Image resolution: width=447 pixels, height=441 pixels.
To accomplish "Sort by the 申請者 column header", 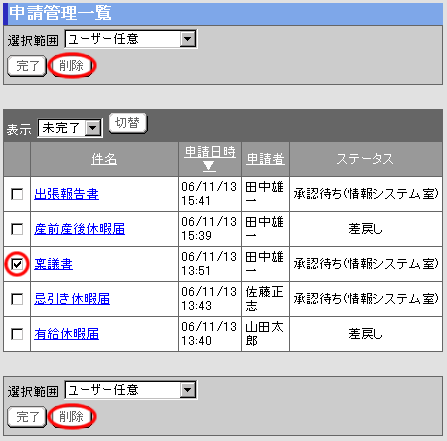I will [265, 159].
